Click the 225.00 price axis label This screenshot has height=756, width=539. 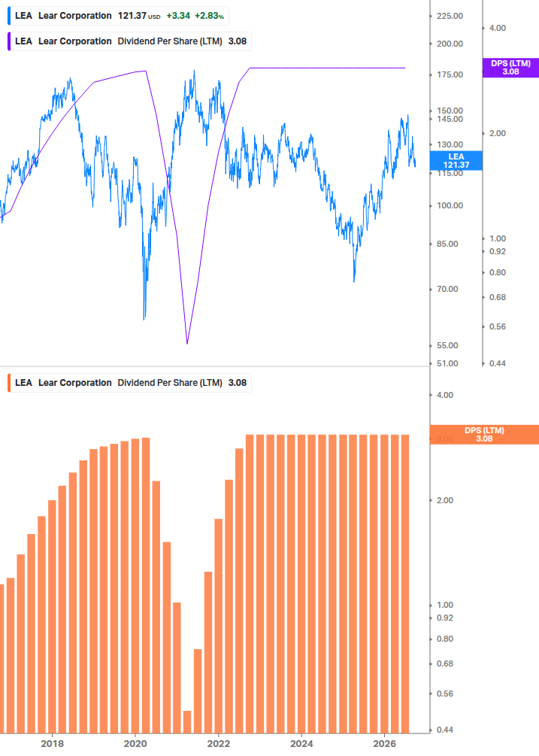[x=450, y=16]
